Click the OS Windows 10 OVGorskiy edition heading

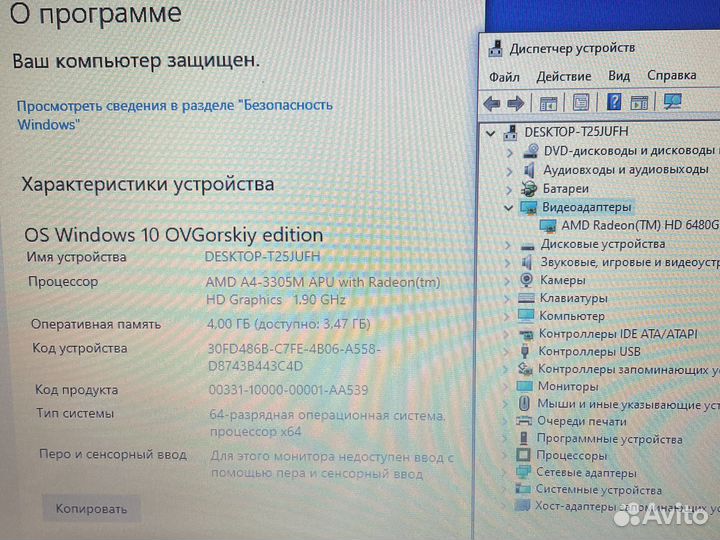pyautogui.click(x=174, y=235)
